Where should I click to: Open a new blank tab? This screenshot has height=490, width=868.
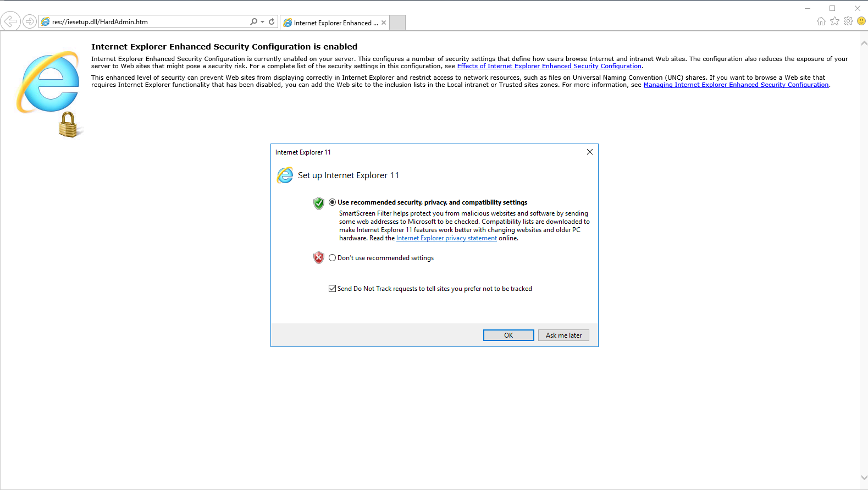point(397,23)
